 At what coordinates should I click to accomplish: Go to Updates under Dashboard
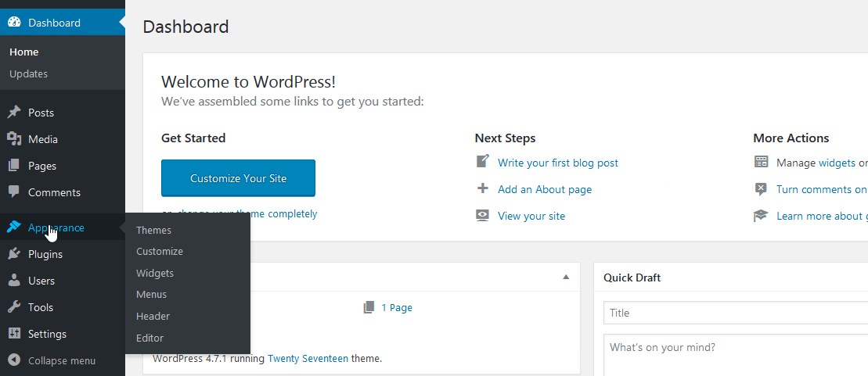29,74
